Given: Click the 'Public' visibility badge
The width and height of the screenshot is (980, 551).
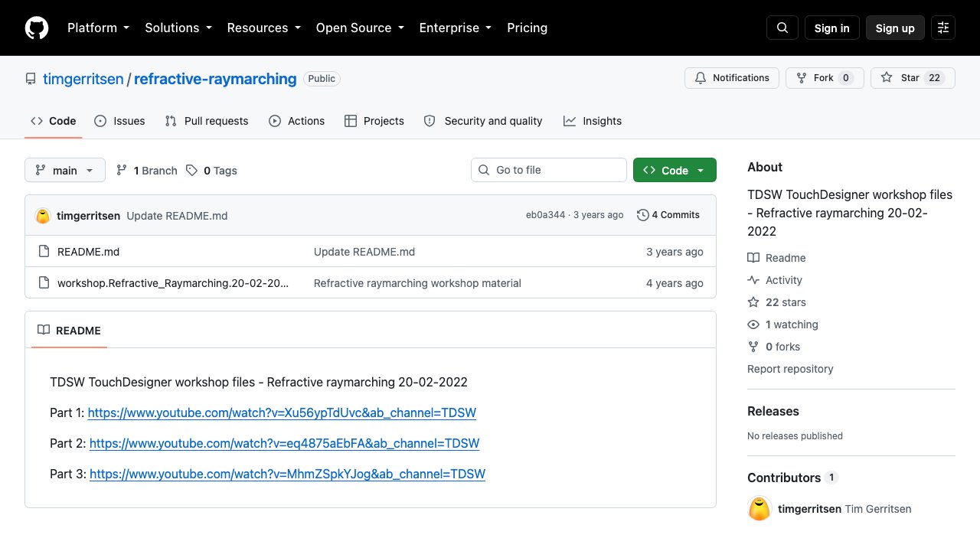Looking at the screenshot, I should click(x=322, y=79).
